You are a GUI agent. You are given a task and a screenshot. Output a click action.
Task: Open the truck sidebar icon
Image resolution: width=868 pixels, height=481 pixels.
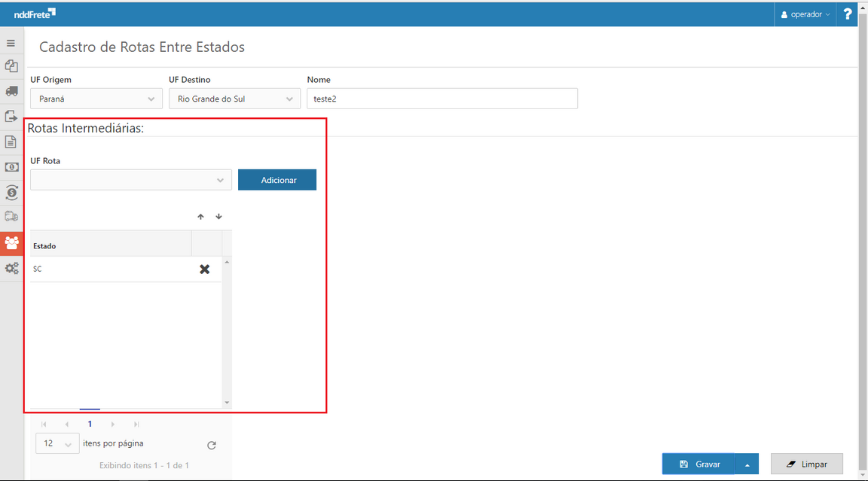pyautogui.click(x=11, y=91)
